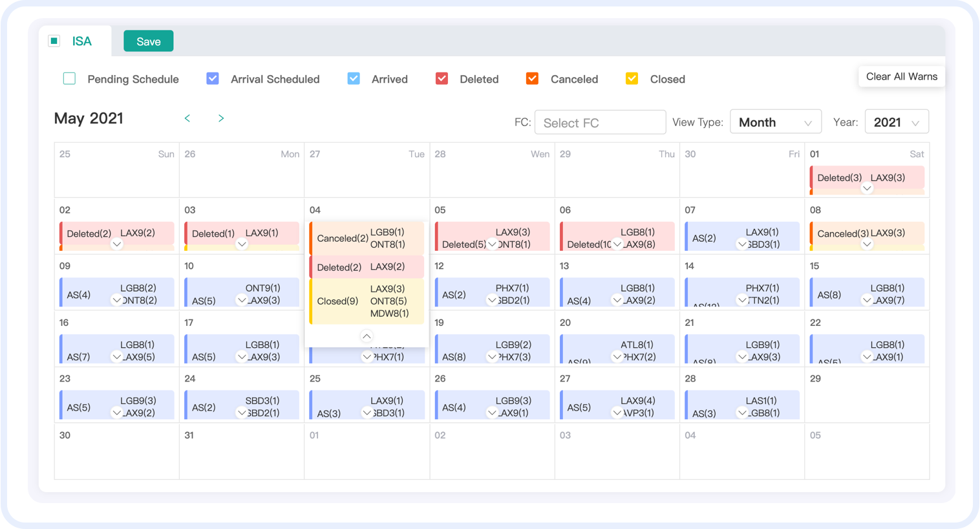The height and width of the screenshot is (529, 980).
Task: Toggle the yellow Closed color checkbox
Action: (x=632, y=79)
